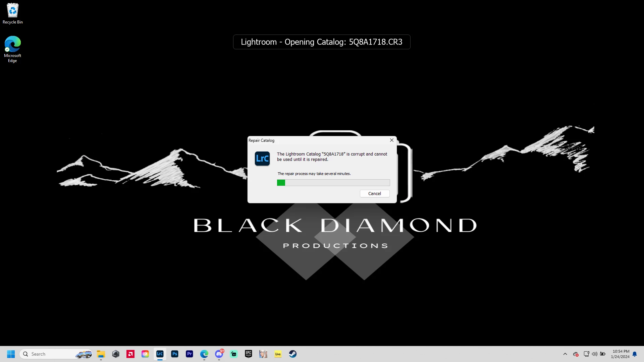Screen dimensions: 644x362
Task: Launch Premiere Pro from the taskbar
Action: click(x=189, y=354)
